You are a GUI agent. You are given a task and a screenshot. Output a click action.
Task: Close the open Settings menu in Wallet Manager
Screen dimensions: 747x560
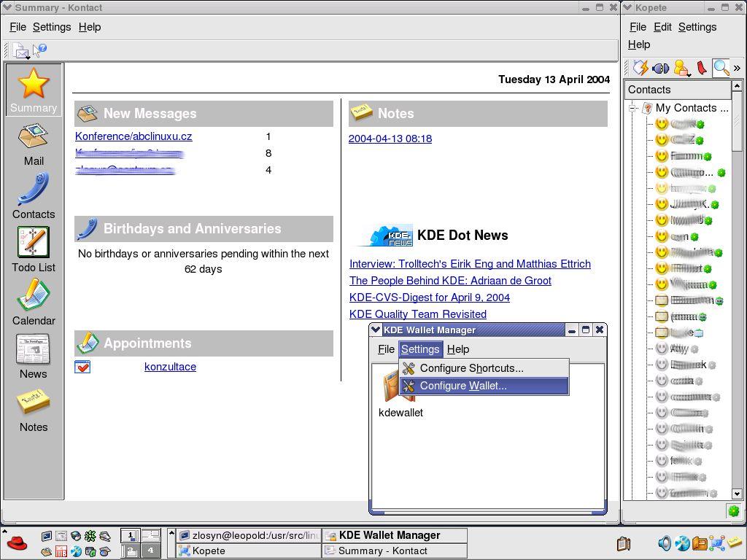419,349
